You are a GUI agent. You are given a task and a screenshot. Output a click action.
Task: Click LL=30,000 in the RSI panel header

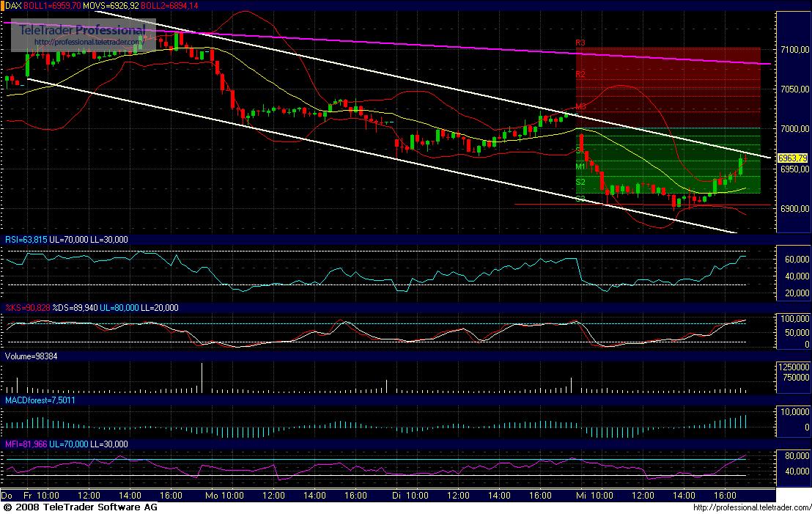pos(108,240)
